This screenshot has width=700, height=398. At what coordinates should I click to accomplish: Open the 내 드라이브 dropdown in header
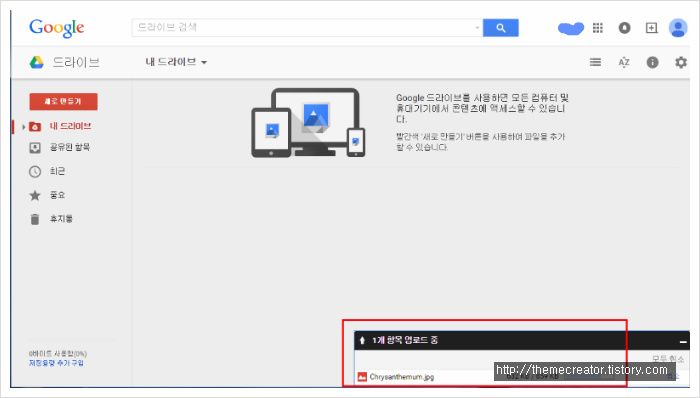point(176,62)
